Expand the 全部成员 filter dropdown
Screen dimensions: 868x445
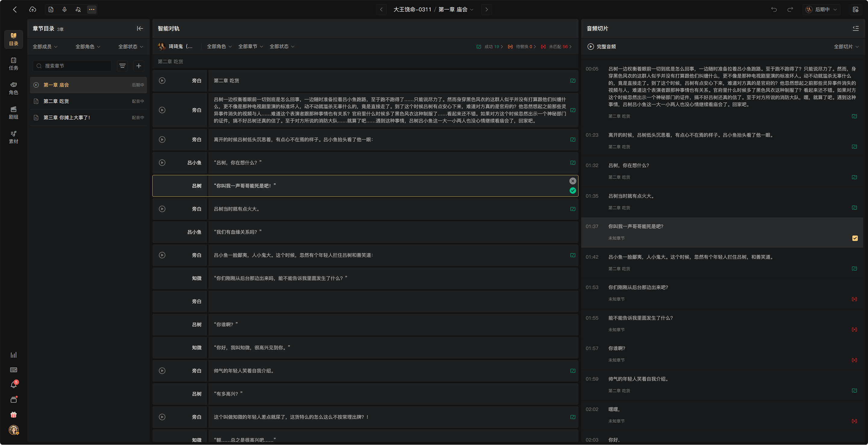45,47
